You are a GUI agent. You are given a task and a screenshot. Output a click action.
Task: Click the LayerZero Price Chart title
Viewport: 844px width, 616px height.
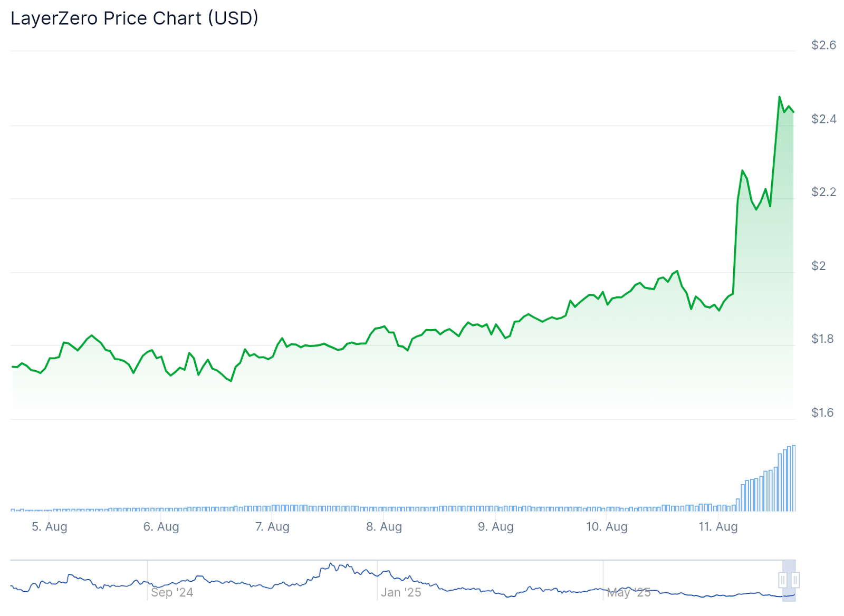[x=135, y=18]
